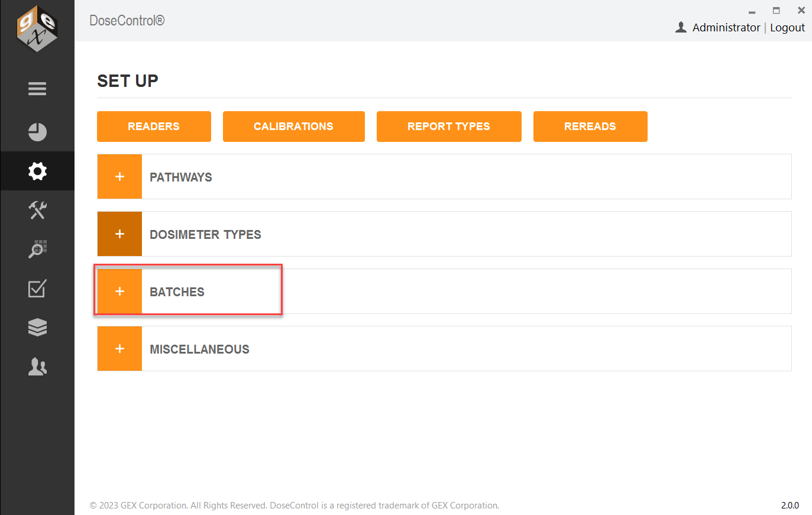Close the DoseControl window
Screen dimensions: 812x515
point(801,10)
